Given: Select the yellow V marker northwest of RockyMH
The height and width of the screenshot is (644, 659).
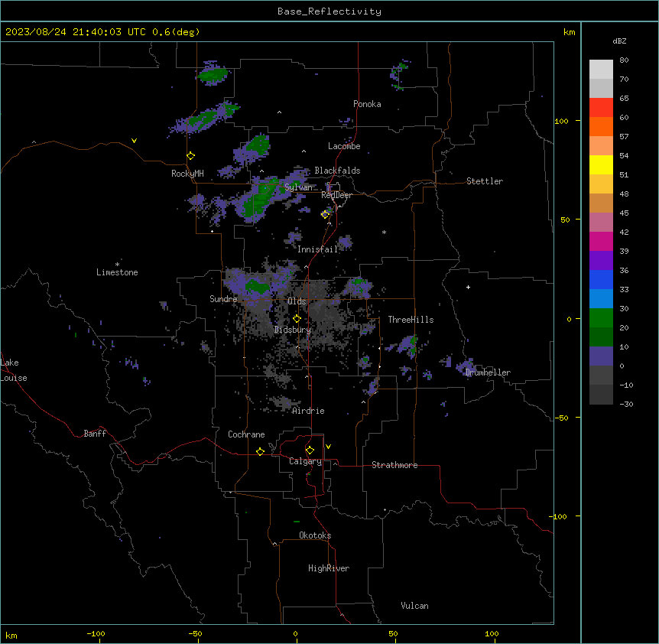Looking at the screenshot, I should (134, 141).
